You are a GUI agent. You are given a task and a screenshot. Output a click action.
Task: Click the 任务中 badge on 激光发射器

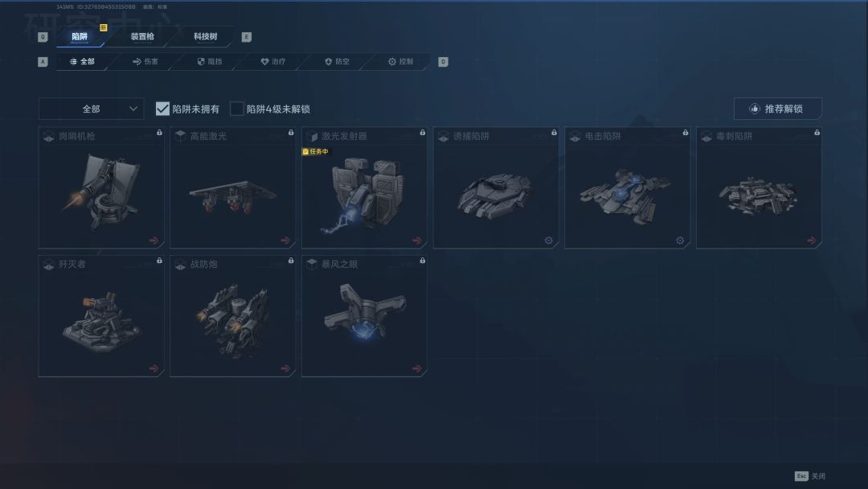316,151
